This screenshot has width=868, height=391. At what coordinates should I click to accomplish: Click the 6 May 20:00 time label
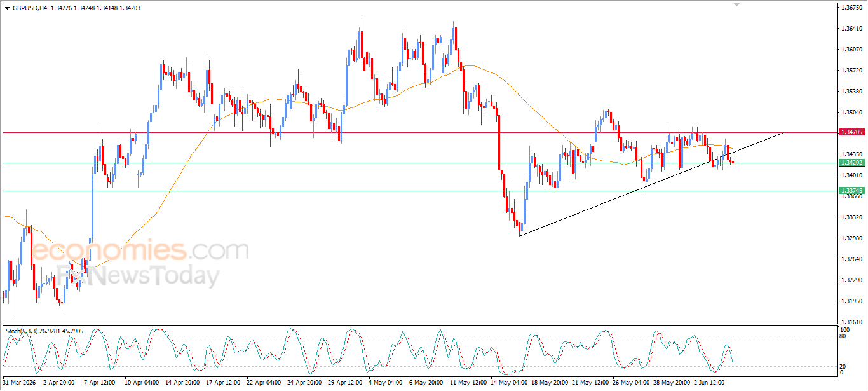pyautogui.click(x=426, y=383)
